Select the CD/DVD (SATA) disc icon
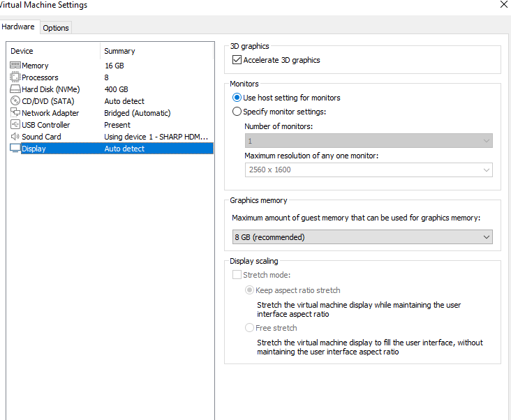This screenshot has height=420, width=511. (15, 101)
